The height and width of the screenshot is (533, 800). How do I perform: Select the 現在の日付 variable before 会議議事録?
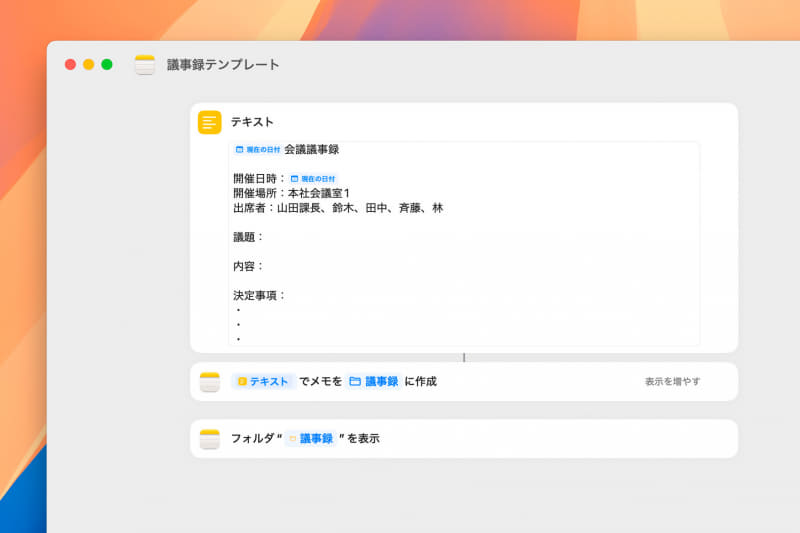(258, 149)
